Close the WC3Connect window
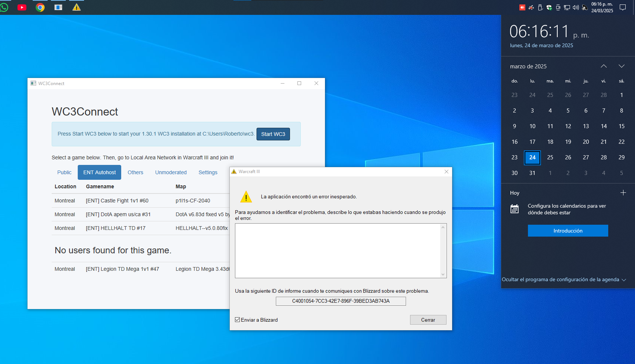 tap(316, 83)
